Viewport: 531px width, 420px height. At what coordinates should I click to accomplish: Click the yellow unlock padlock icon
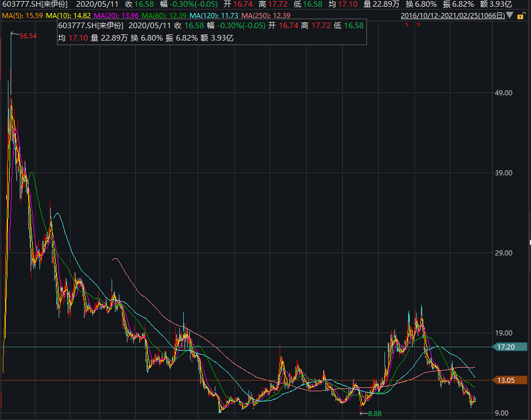[x=521, y=16]
